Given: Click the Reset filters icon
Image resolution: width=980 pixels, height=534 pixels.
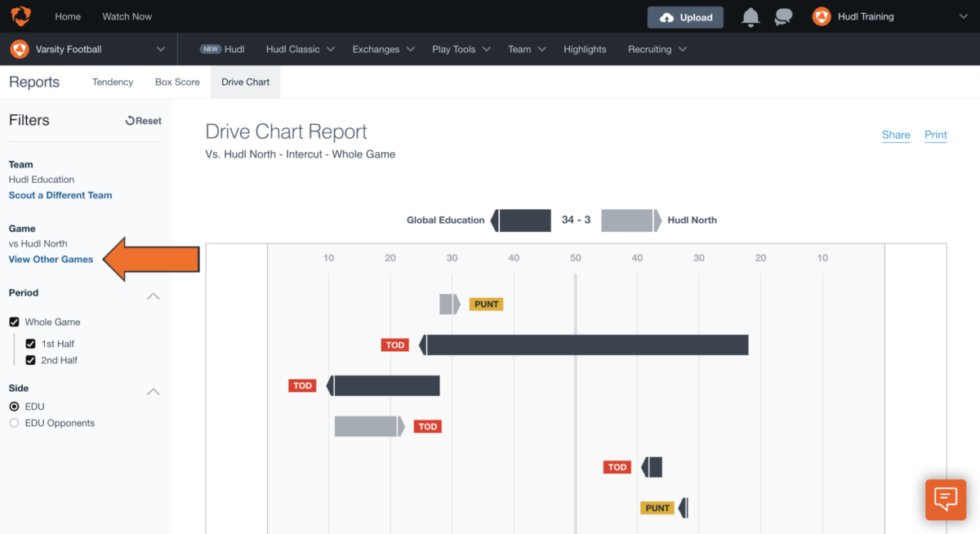Looking at the screenshot, I should click(131, 120).
